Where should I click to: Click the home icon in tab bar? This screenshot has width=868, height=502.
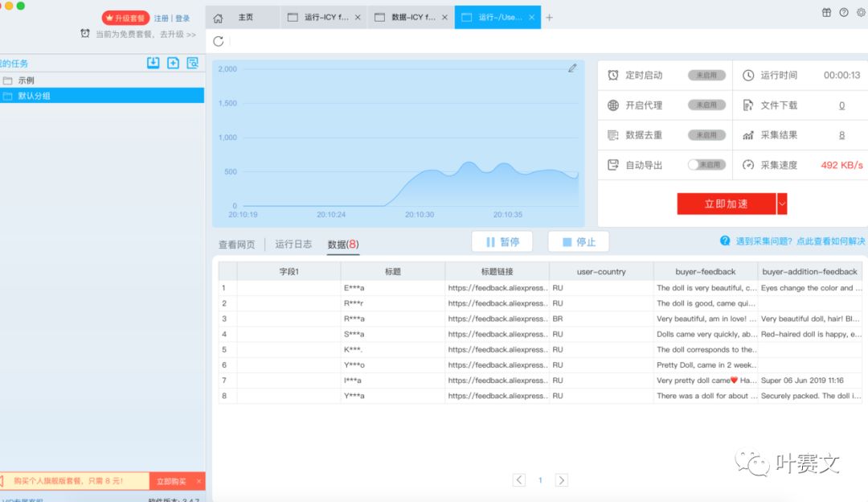[x=218, y=18]
